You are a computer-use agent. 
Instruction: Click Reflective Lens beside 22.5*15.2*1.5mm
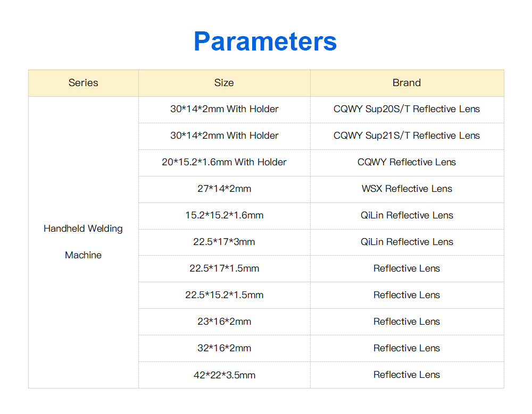click(x=407, y=295)
